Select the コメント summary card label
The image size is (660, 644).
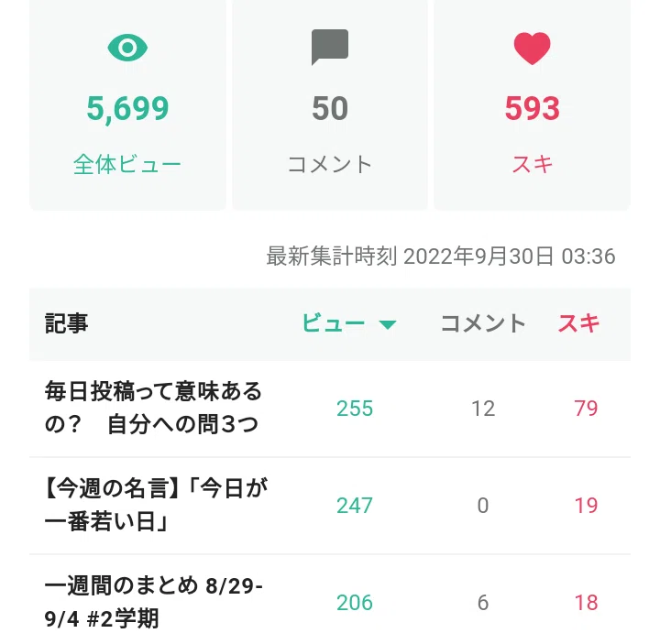(330, 164)
